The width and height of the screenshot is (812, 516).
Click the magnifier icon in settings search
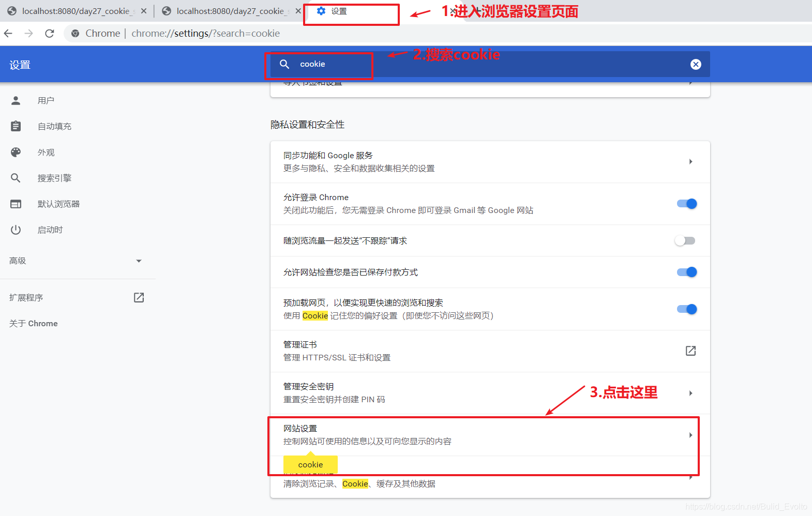(x=284, y=64)
